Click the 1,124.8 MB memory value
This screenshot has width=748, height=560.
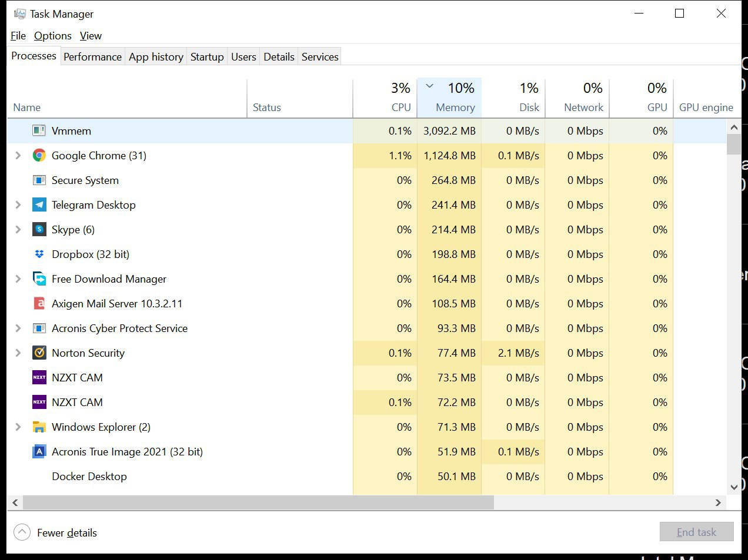click(x=449, y=156)
